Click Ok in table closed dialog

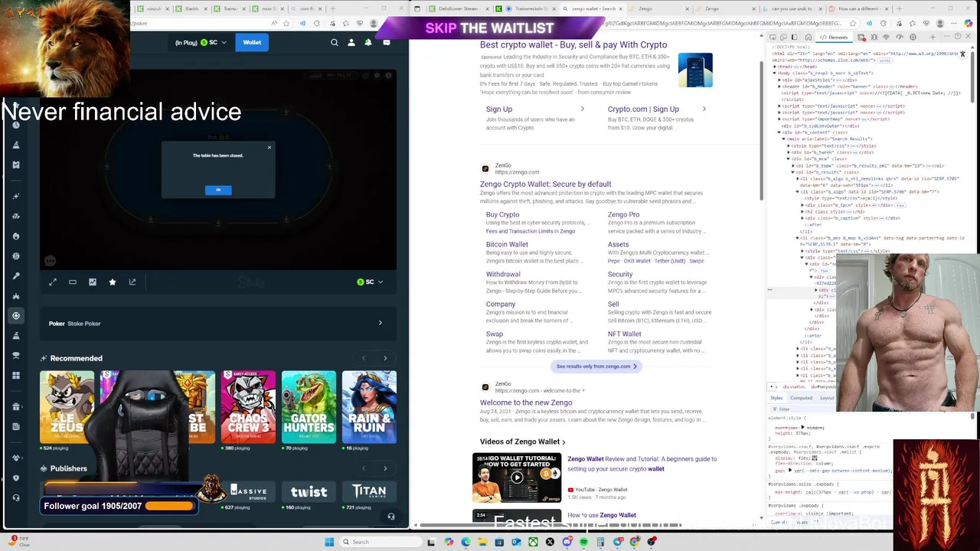218,190
